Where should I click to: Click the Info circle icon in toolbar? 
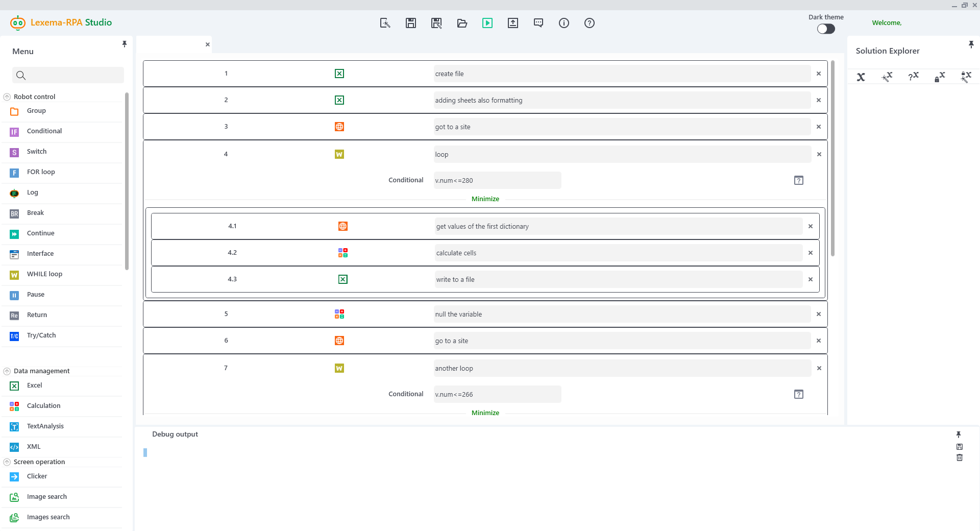(563, 23)
